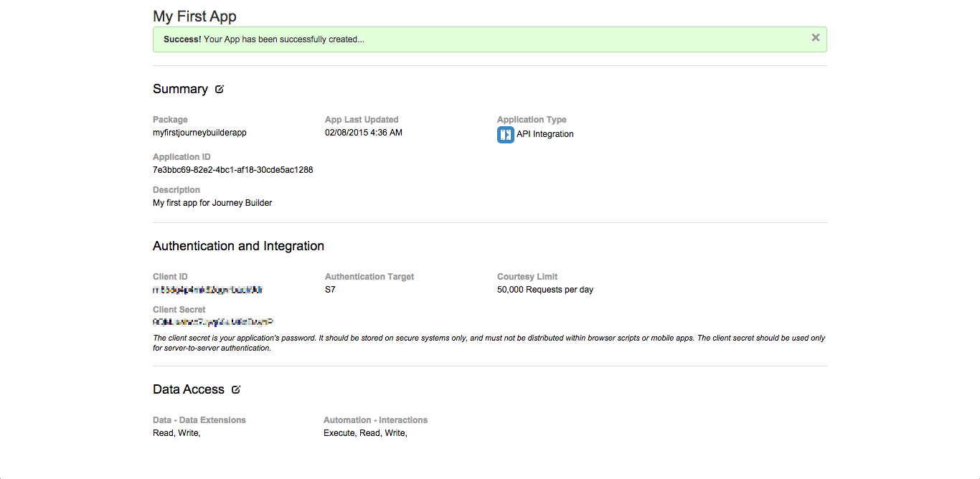Select the date '02/08/2015 4:36 AM'

pos(364,133)
